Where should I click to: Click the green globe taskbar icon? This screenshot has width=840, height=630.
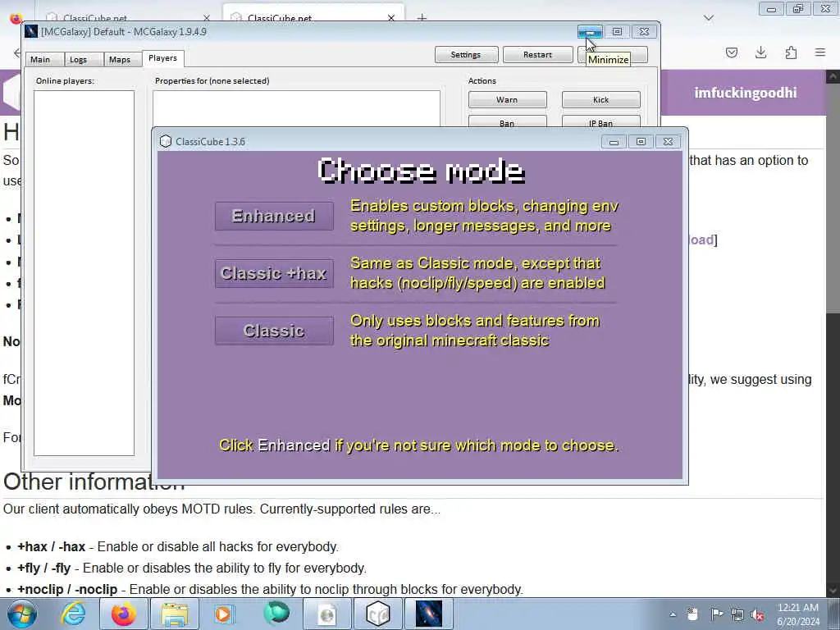(x=276, y=614)
